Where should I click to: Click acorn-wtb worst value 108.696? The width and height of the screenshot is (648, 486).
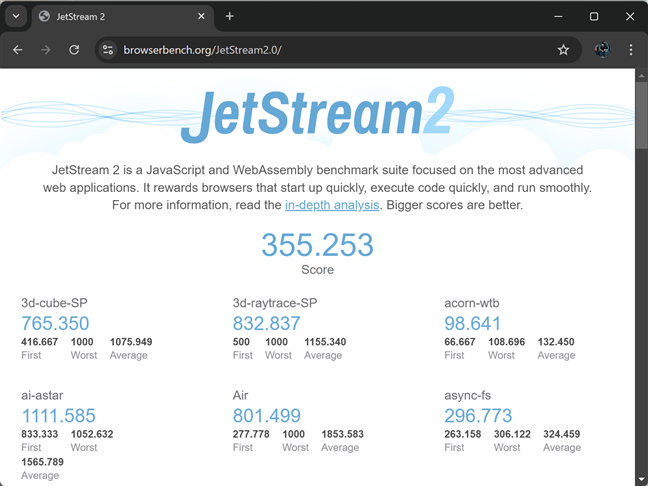click(x=506, y=342)
